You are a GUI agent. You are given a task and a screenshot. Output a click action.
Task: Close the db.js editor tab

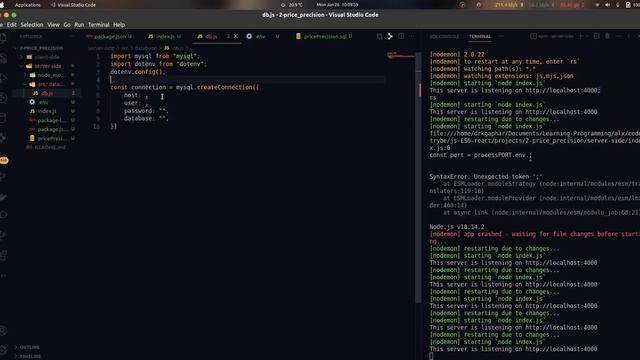click(236, 36)
